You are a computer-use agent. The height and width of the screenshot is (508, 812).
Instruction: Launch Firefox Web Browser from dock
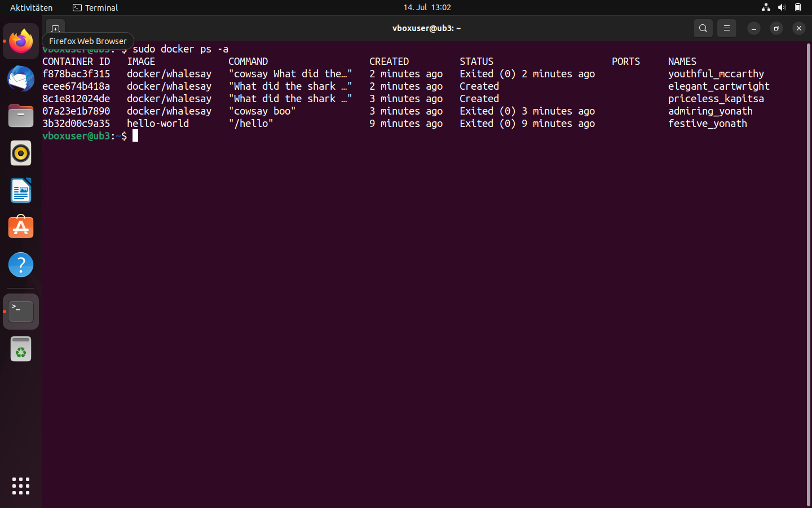pos(21,41)
